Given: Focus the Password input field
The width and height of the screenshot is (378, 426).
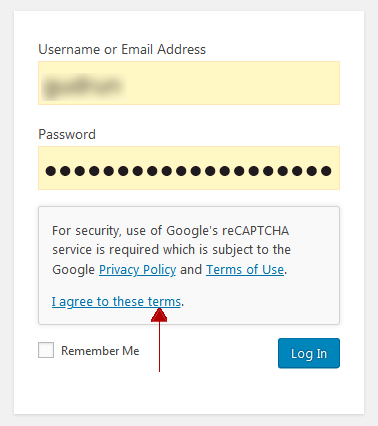Looking at the screenshot, I should (189, 168).
